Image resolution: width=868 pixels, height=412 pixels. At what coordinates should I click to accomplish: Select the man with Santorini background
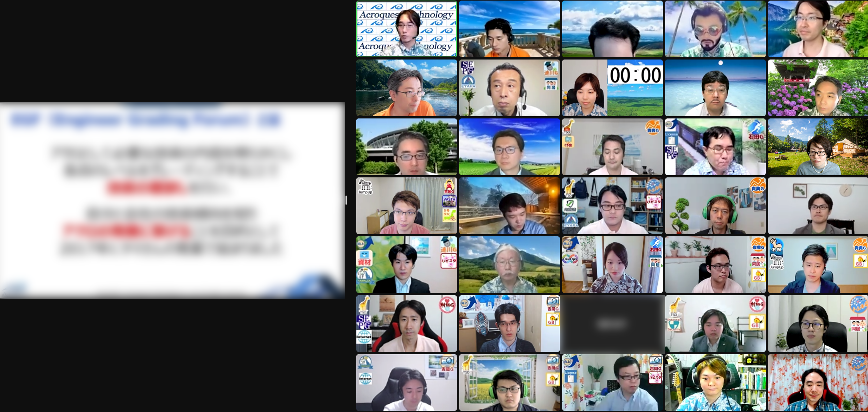click(x=509, y=324)
